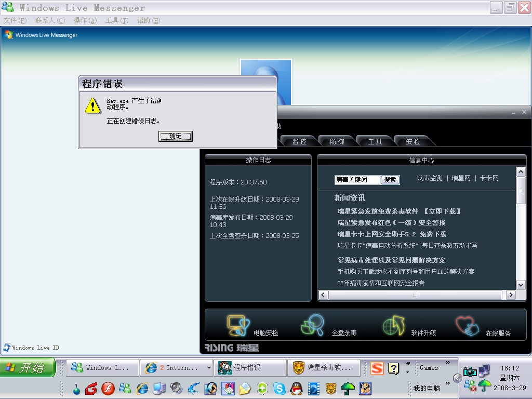Switch to 瑞星杀毒软... taskbar button
Screen dimensions: 532x399
[x=324, y=368]
